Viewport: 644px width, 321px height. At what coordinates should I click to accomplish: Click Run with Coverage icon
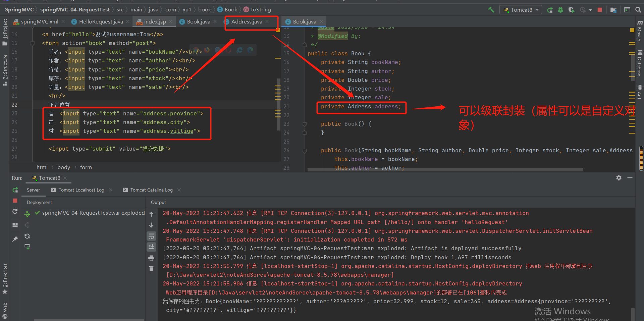pyautogui.click(x=571, y=10)
